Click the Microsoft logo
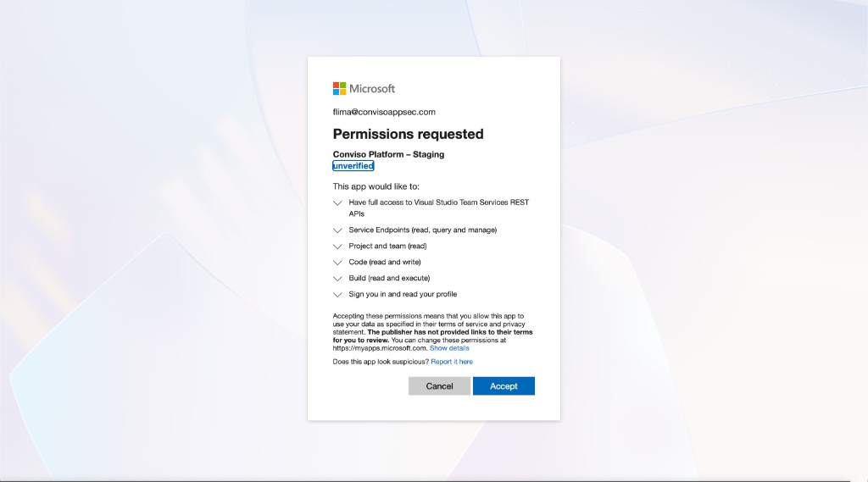This screenshot has width=868, height=482. coord(364,89)
